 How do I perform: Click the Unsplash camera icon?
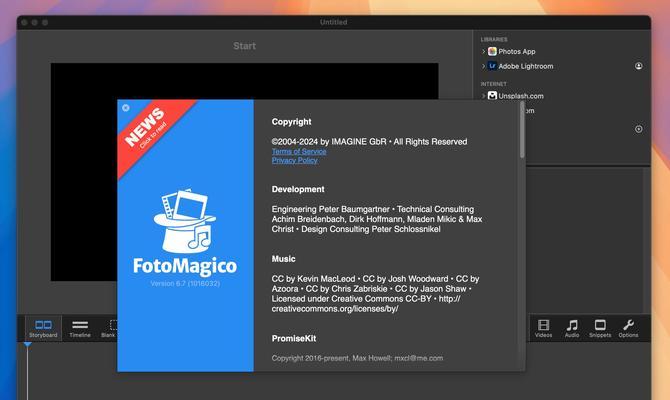pos(492,96)
